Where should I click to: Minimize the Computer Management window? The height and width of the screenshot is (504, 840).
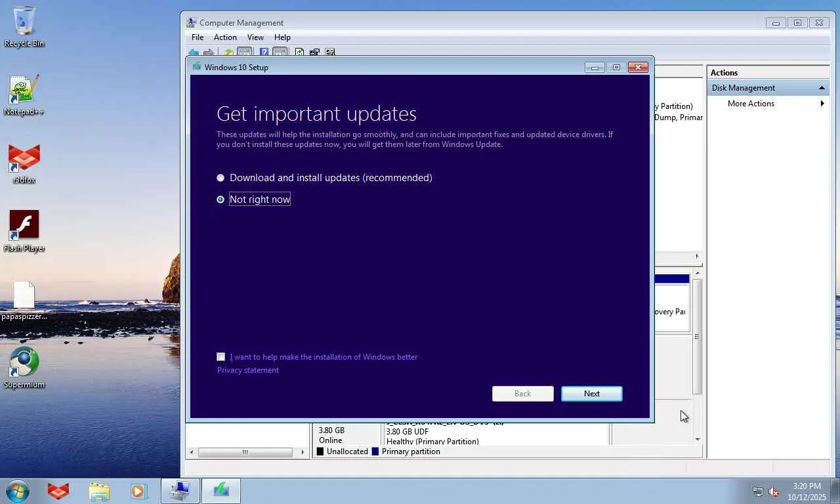click(776, 22)
